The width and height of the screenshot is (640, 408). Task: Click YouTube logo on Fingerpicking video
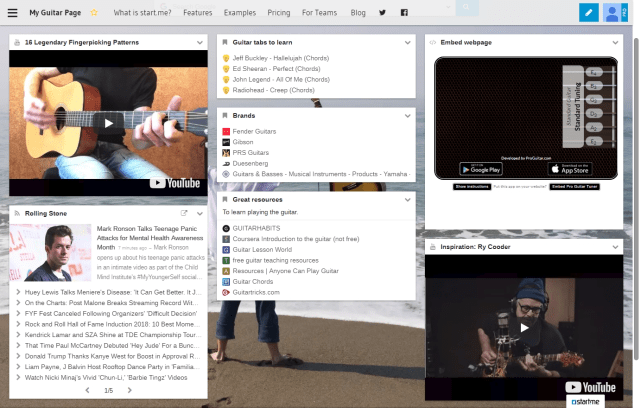(x=175, y=183)
